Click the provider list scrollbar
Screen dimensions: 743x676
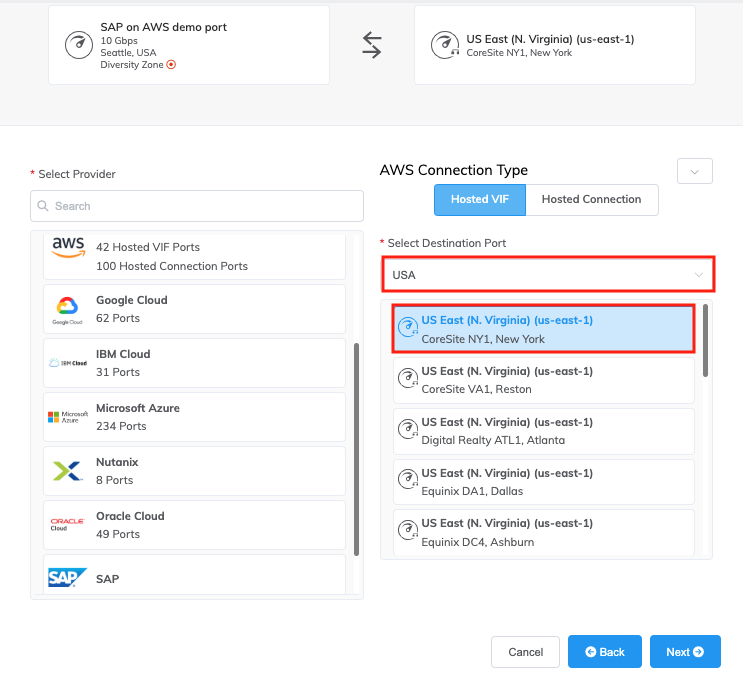[356, 449]
